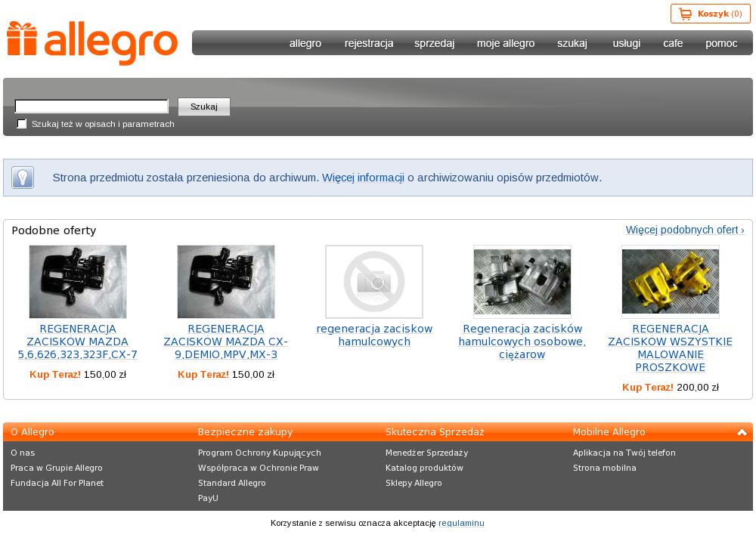
Task: Click Skuteczna Sprzedaż footer heading
Action: [x=435, y=432]
